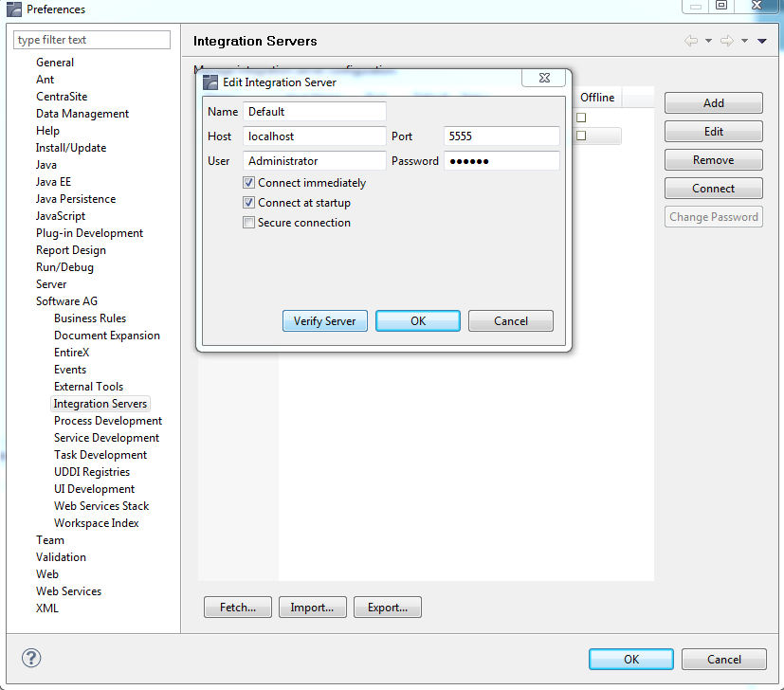
Task: Click the Fetch... button
Action: 238,608
